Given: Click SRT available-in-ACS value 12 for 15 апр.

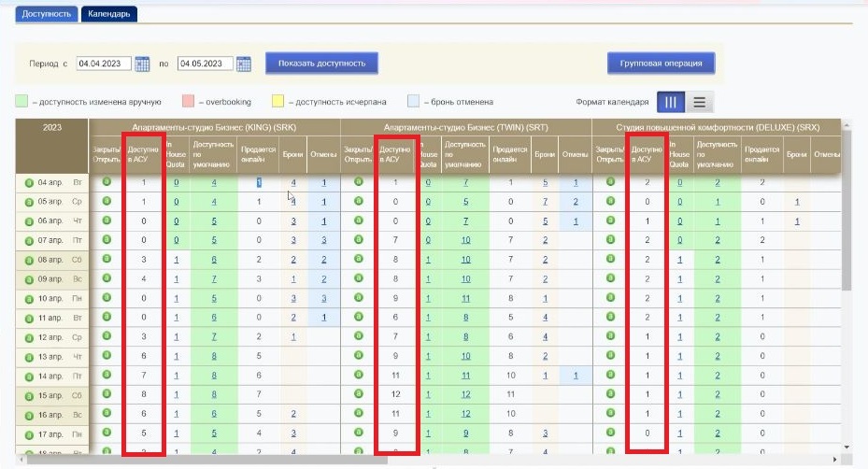Looking at the screenshot, I should (395, 394).
